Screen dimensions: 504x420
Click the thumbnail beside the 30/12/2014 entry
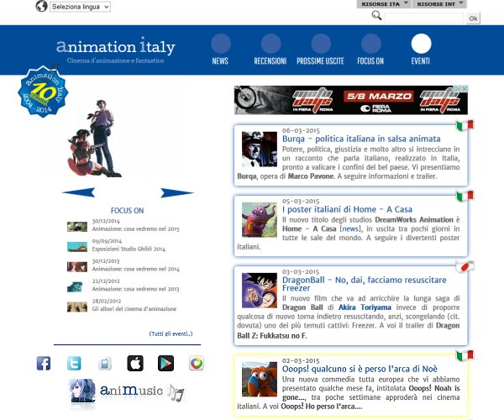(77, 227)
